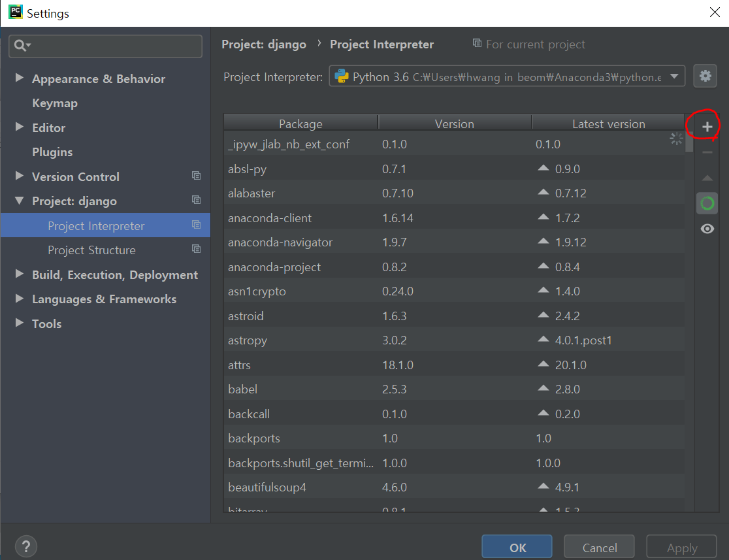Select the _ipyw_jlab_nb_ext_conf package row
Screen dimensions: 729x560
pyautogui.click(x=454, y=144)
